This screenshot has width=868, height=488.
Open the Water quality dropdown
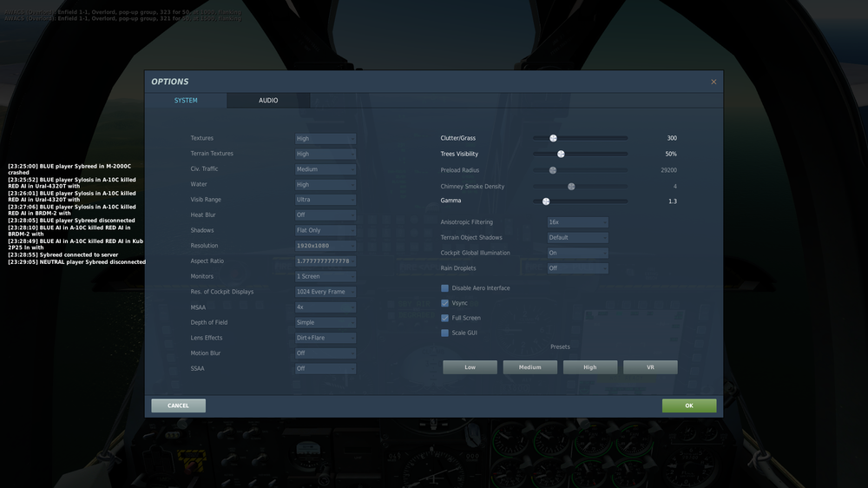(x=325, y=184)
